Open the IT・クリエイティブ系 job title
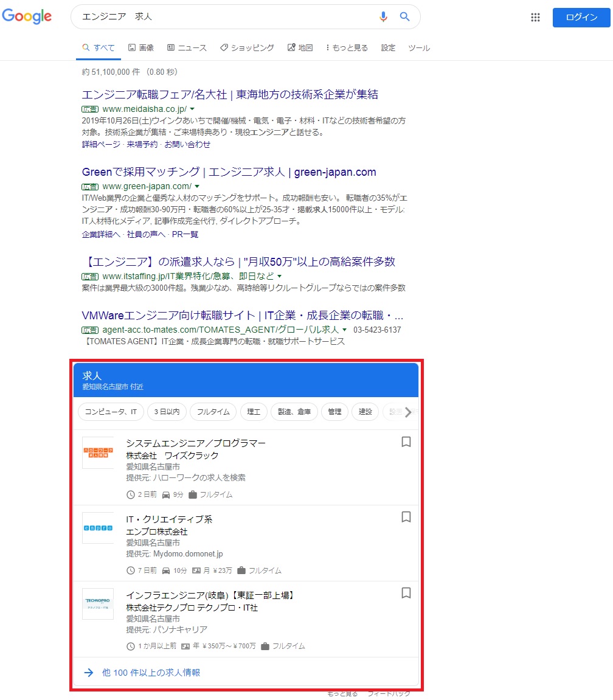613x700 pixels. tap(169, 519)
